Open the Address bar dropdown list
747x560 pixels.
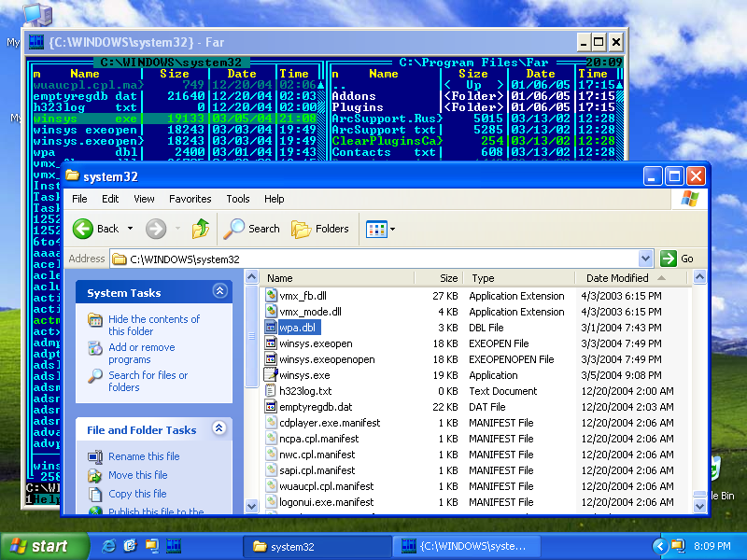coord(645,259)
